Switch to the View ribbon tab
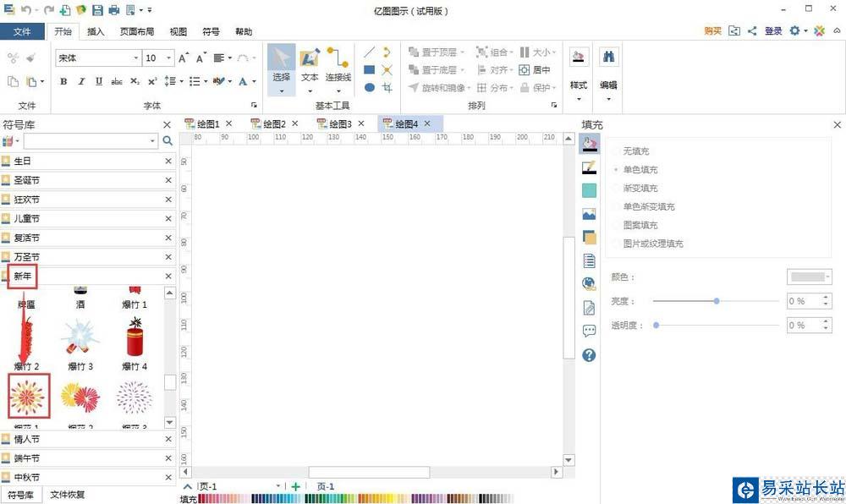 click(x=178, y=32)
